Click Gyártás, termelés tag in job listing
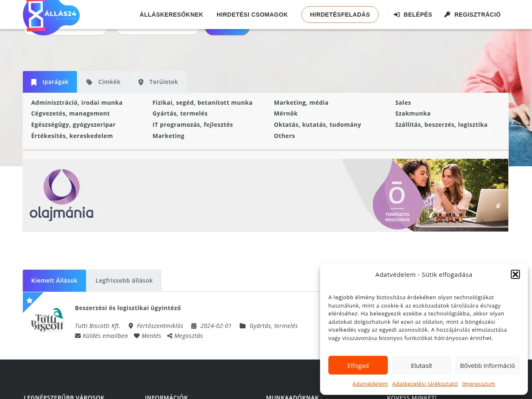 click(273, 326)
